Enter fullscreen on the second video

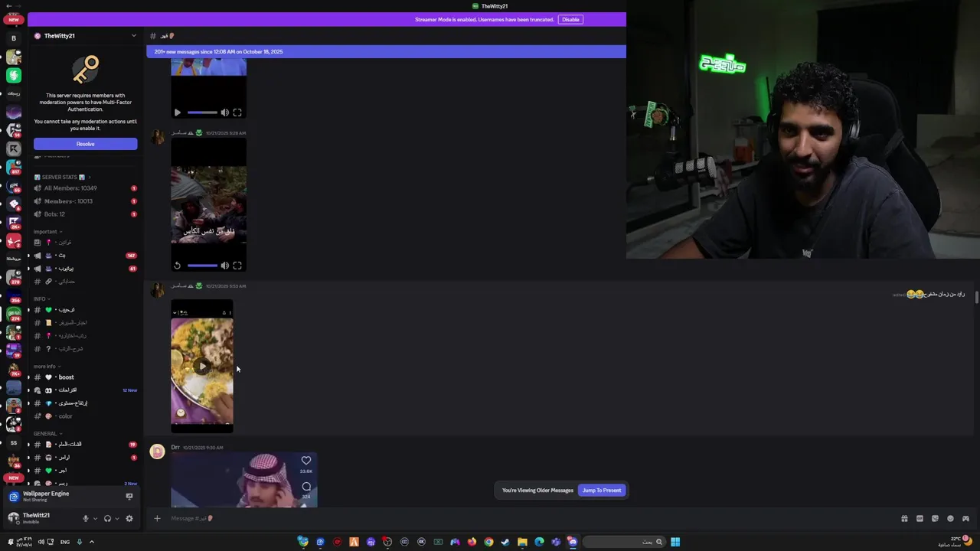click(237, 266)
